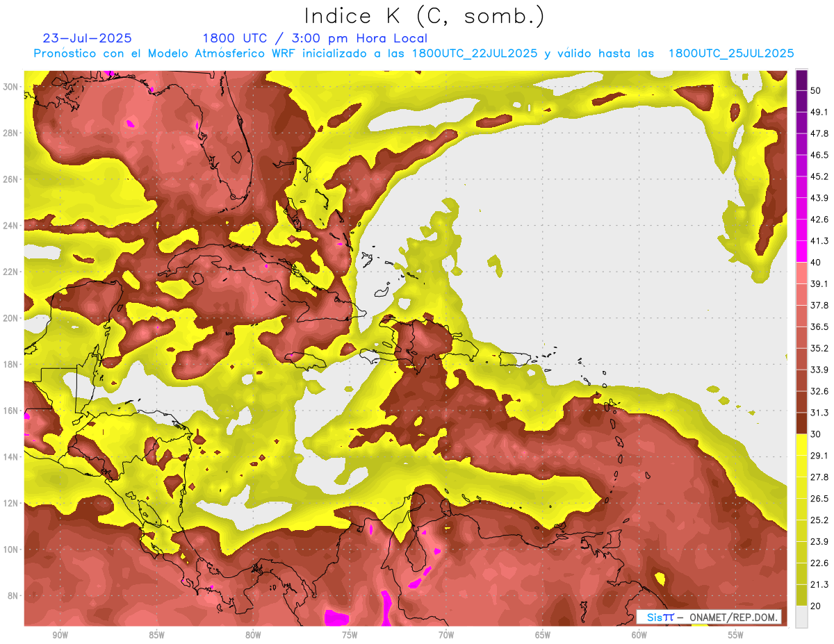Click the 80W longitude label
This screenshot has height=644, width=834.
coord(253,635)
